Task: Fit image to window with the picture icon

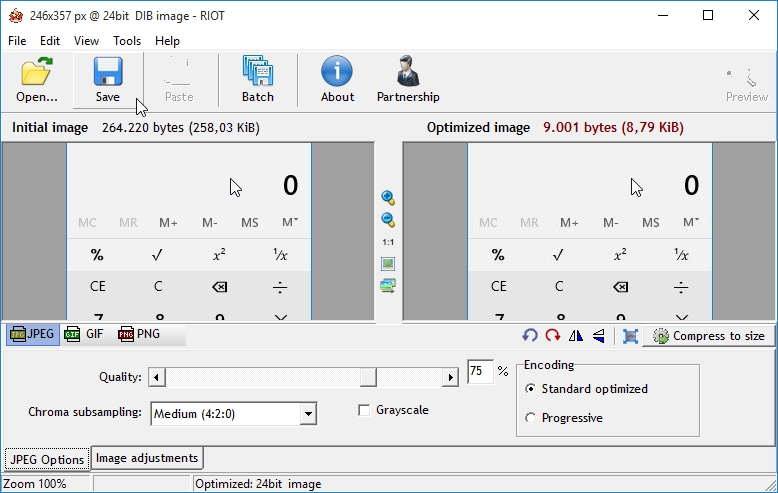Action: click(x=388, y=264)
